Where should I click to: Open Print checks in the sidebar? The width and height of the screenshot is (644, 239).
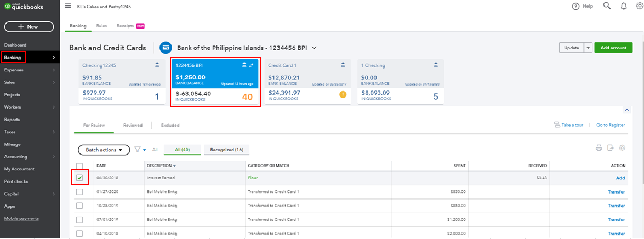pos(16,181)
